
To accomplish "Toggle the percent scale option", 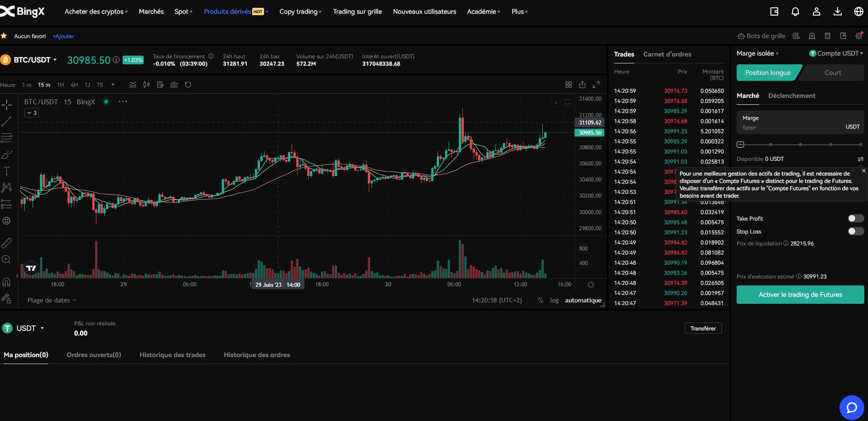I will click(x=541, y=300).
